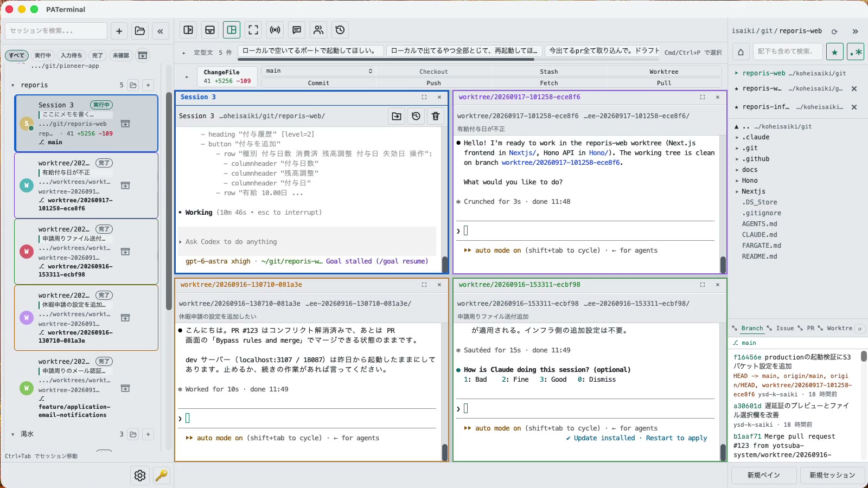
Task: Click the 新規セッション button
Action: [832, 475]
